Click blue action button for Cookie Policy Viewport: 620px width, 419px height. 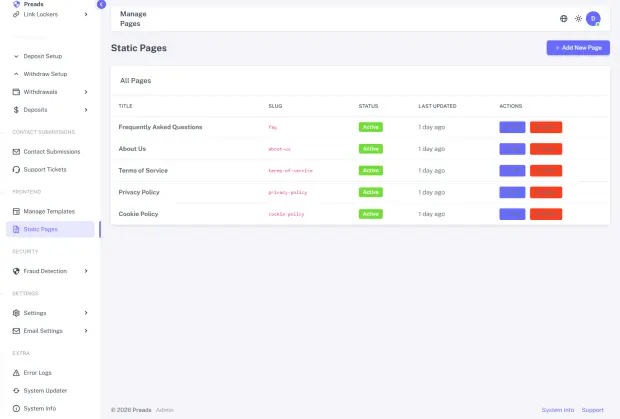tap(512, 214)
